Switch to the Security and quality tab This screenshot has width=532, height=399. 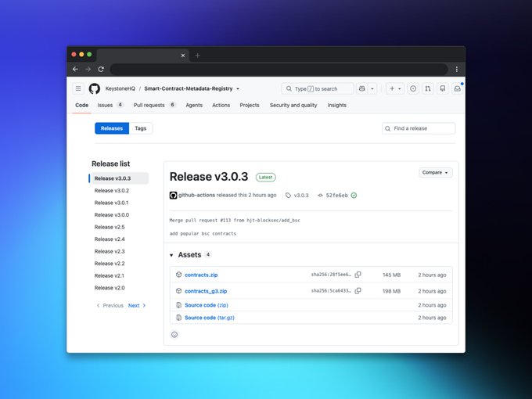pyautogui.click(x=293, y=105)
